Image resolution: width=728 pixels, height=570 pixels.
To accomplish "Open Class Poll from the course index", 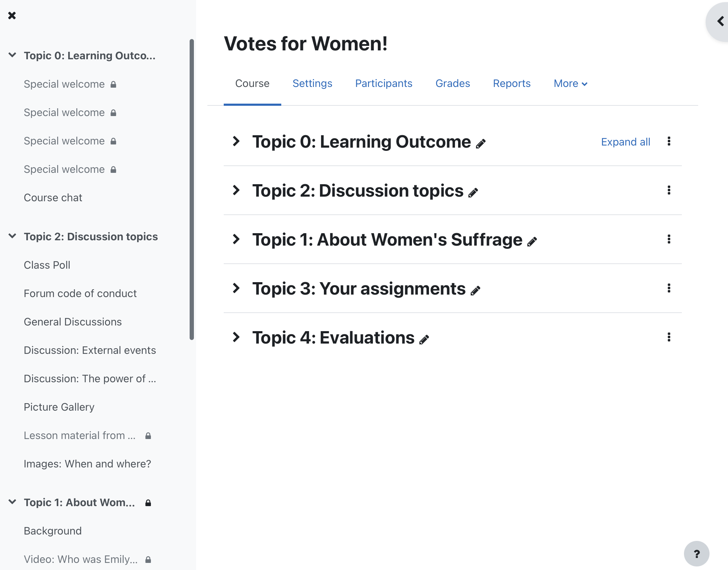I will 47,265.
